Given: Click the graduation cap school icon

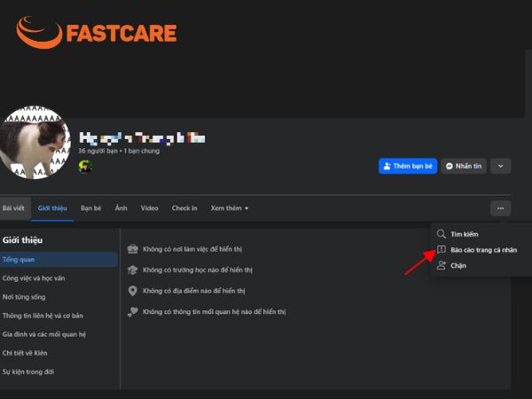Looking at the screenshot, I should pos(133,270).
